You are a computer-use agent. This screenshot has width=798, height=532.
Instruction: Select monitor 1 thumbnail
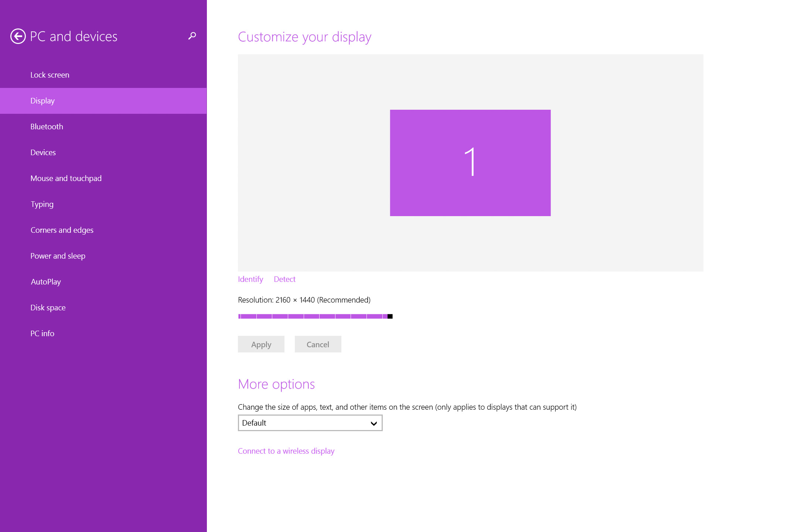pos(470,163)
